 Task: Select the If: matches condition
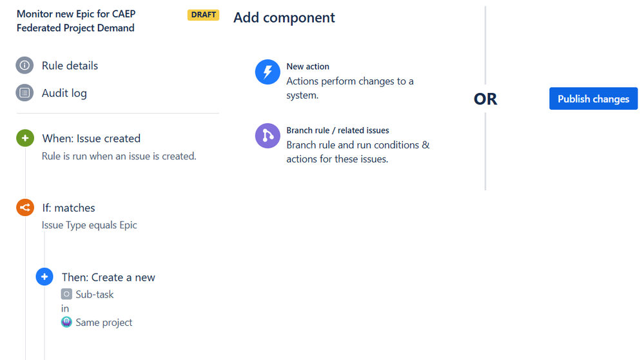[68, 208]
